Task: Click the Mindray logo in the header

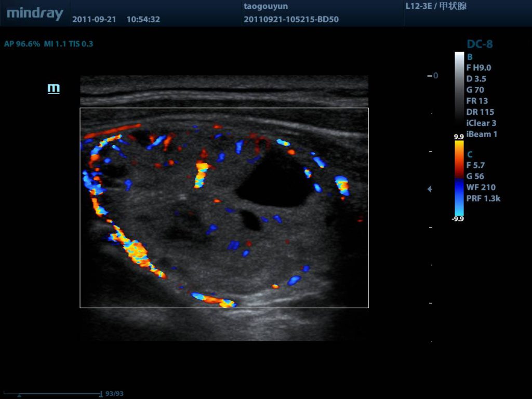Action: (35, 14)
